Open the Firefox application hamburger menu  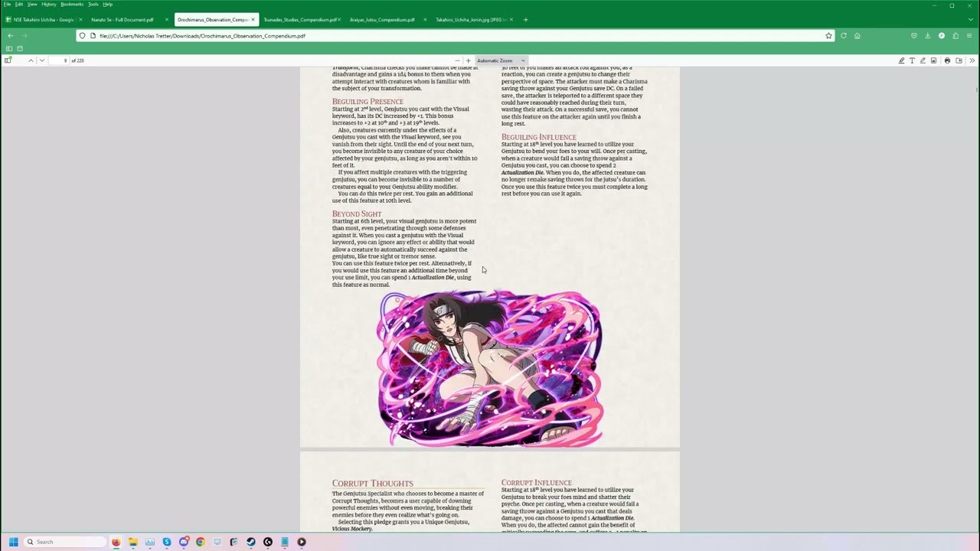coord(969,35)
